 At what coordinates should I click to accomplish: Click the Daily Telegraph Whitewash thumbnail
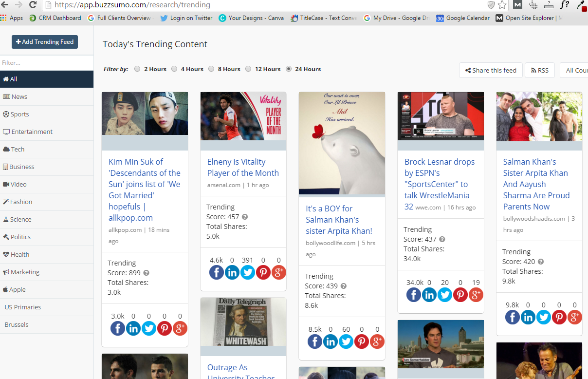tap(243, 322)
